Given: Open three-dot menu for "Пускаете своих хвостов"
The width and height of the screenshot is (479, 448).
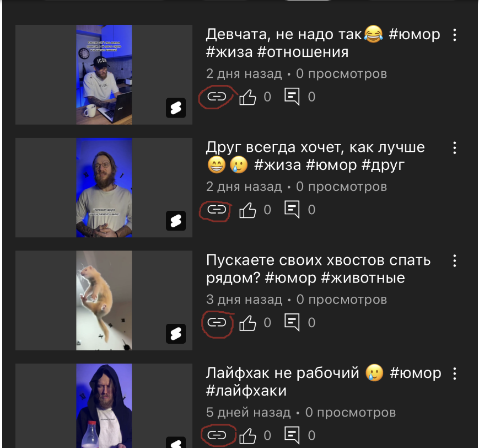Looking at the screenshot, I should pyautogui.click(x=455, y=260).
